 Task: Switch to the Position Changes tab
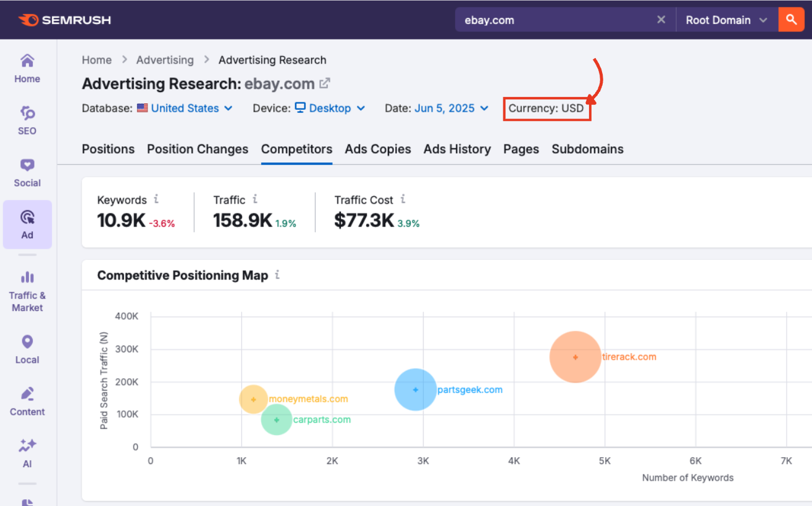click(x=198, y=149)
